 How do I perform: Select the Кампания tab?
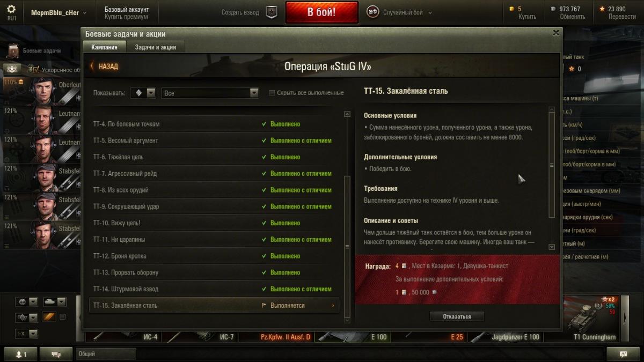(x=104, y=47)
